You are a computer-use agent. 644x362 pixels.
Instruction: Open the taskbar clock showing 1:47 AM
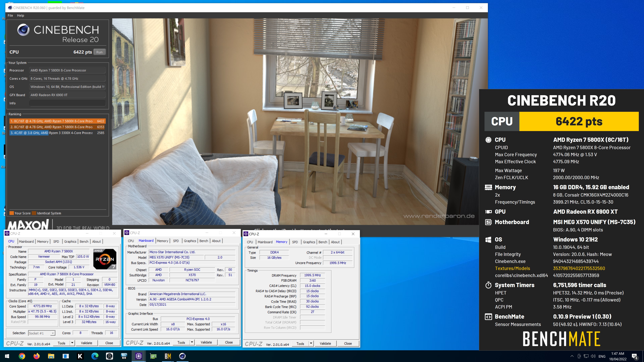pyautogui.click(x=618, y=356)
